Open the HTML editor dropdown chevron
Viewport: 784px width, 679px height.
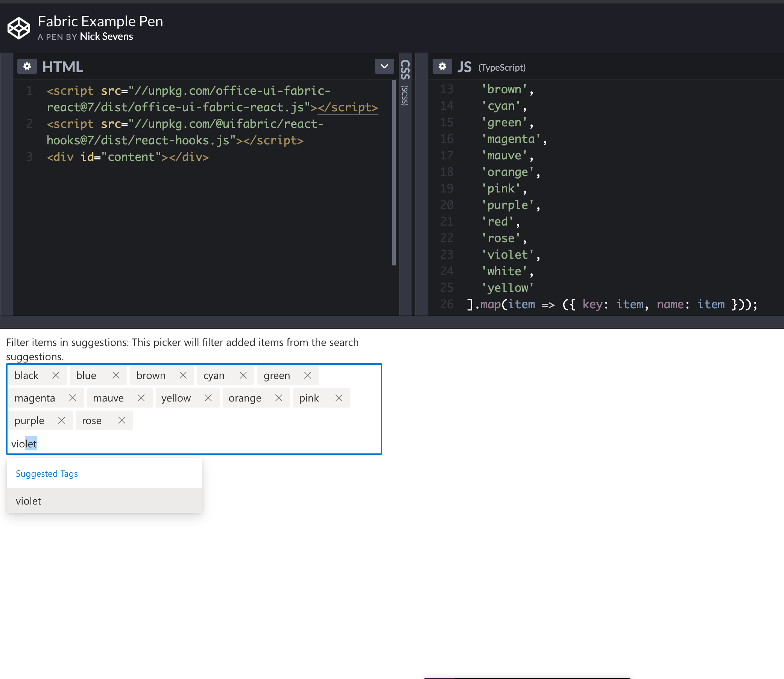pos(384,66)
